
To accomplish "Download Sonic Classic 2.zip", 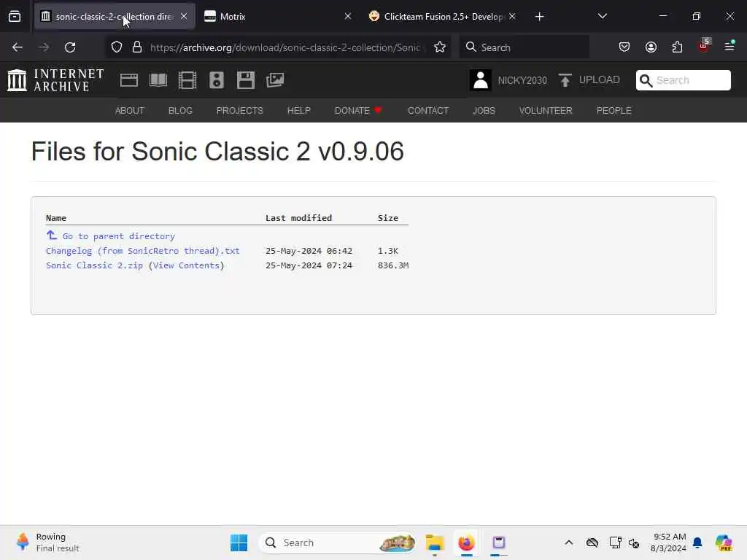I will pos(94,265).
